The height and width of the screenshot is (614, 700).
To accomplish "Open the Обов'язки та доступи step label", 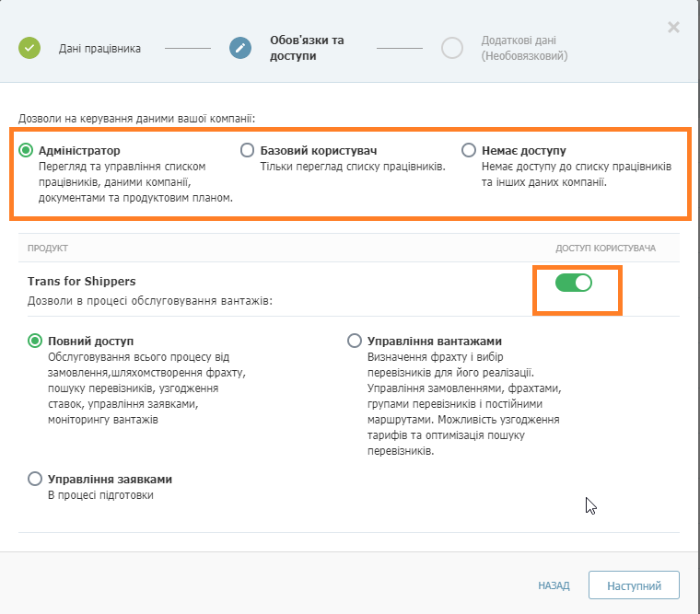I will click(x=307, y=48).
